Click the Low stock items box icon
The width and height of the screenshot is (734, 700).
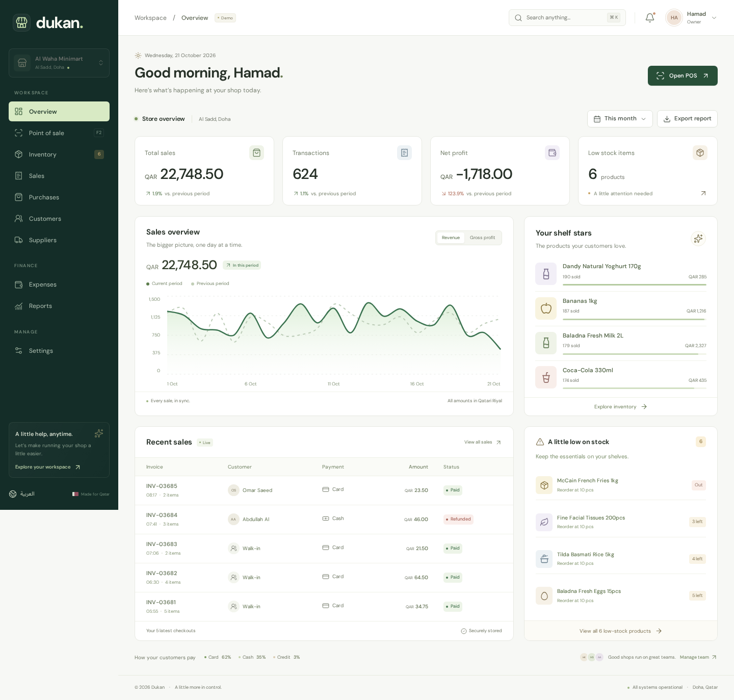coord(700,152)
